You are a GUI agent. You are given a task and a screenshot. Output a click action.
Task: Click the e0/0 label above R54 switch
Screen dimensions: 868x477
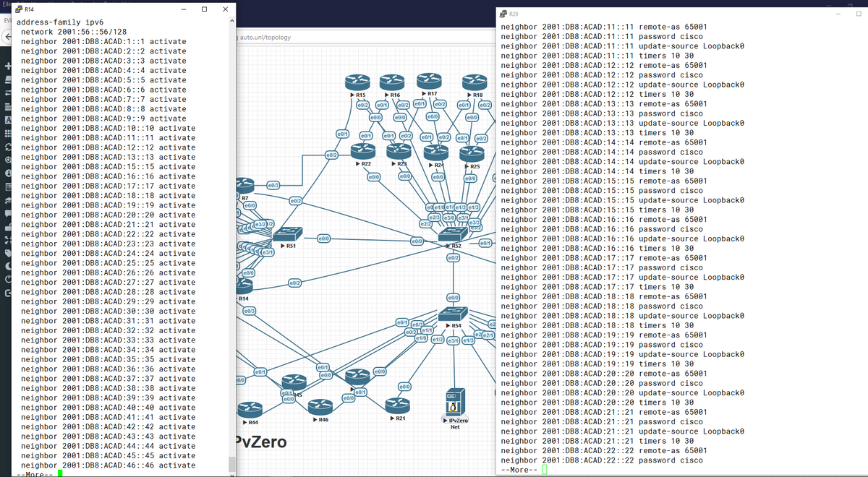coord(453,298)
